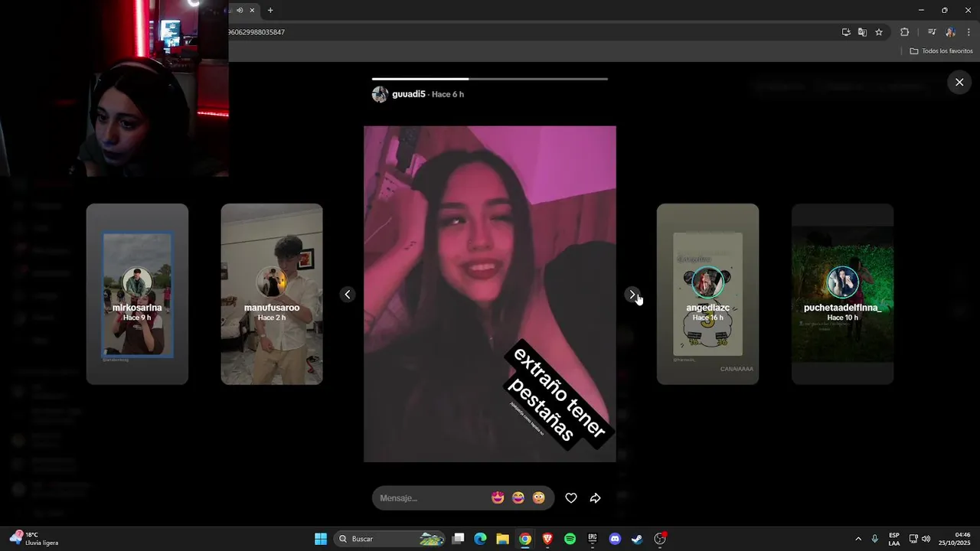Open Steam from taskbar

[x=637, y=539]
